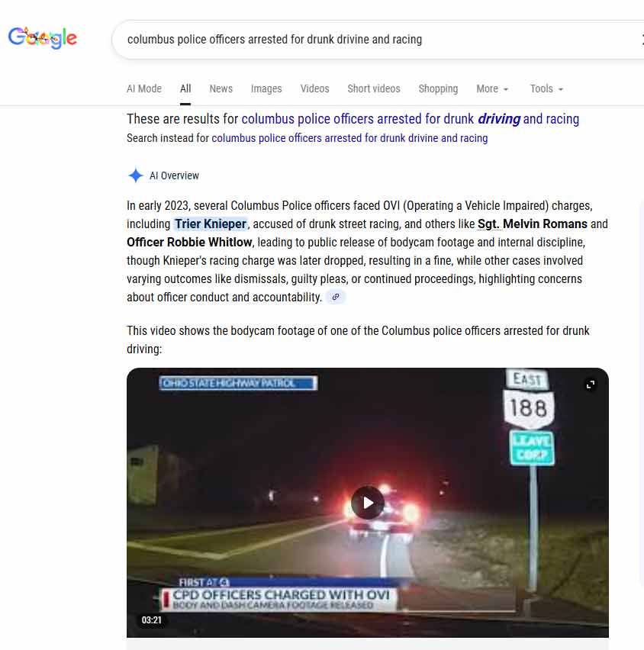
Task: Open the Images results tab
Action: tap(266, 88)
